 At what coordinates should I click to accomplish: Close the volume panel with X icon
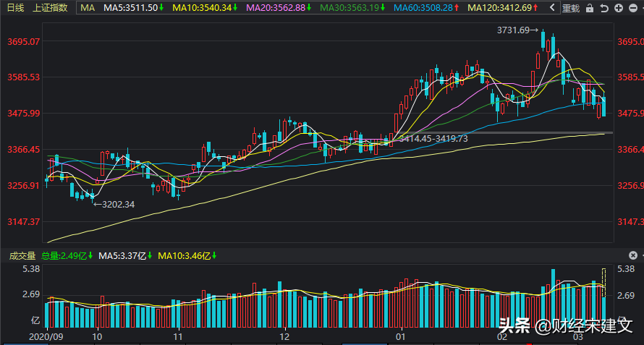633,255
